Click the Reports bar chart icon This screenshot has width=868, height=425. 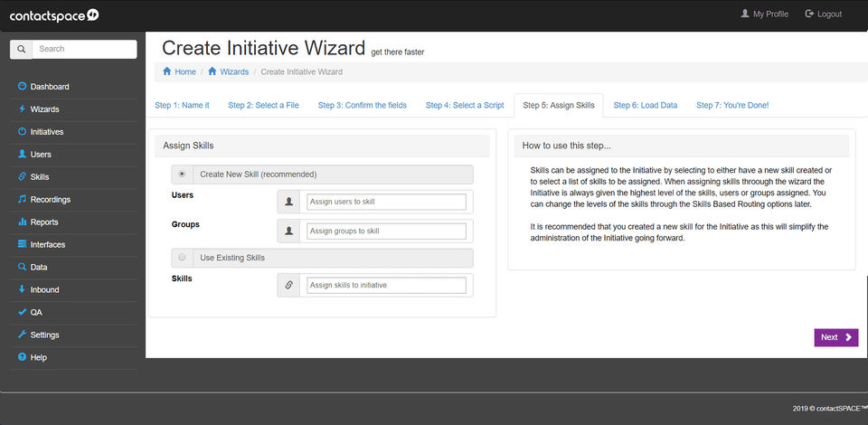pyautogui.click(x=22, y=222)
